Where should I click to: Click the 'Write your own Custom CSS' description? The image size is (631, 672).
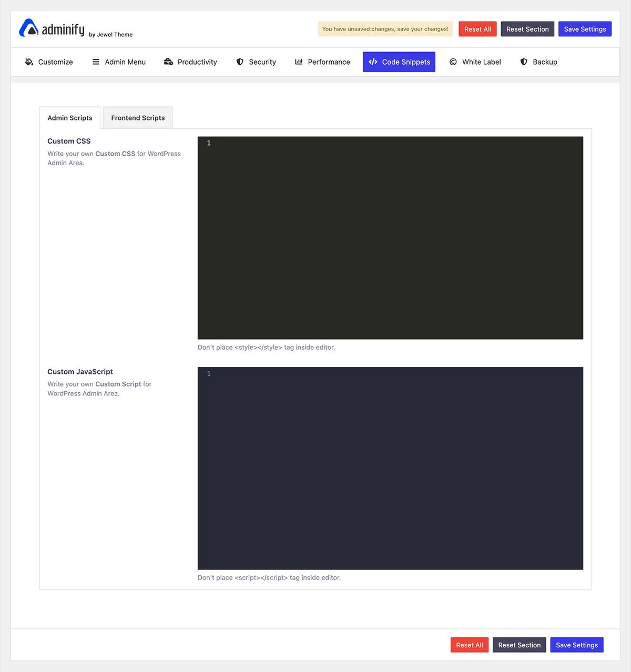(x=114, y=158)
